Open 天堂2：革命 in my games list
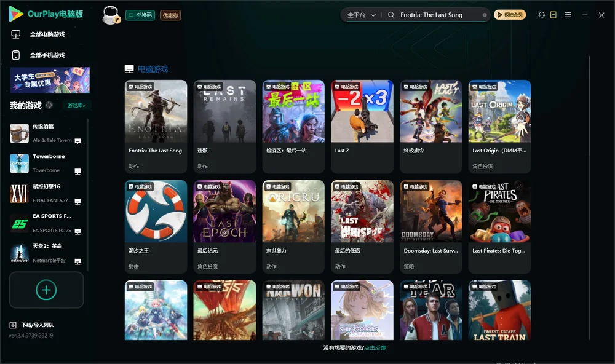The height and width of the screenshot is (364, 615). point(46,253)
